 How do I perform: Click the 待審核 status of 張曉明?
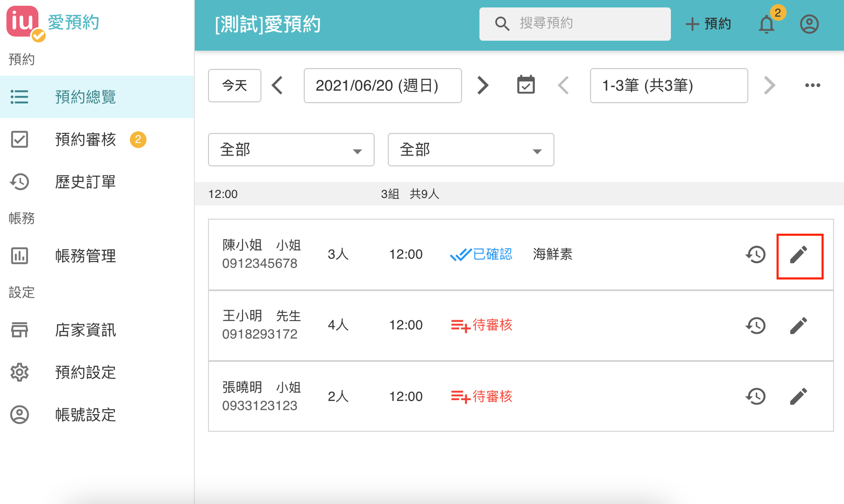482,396
